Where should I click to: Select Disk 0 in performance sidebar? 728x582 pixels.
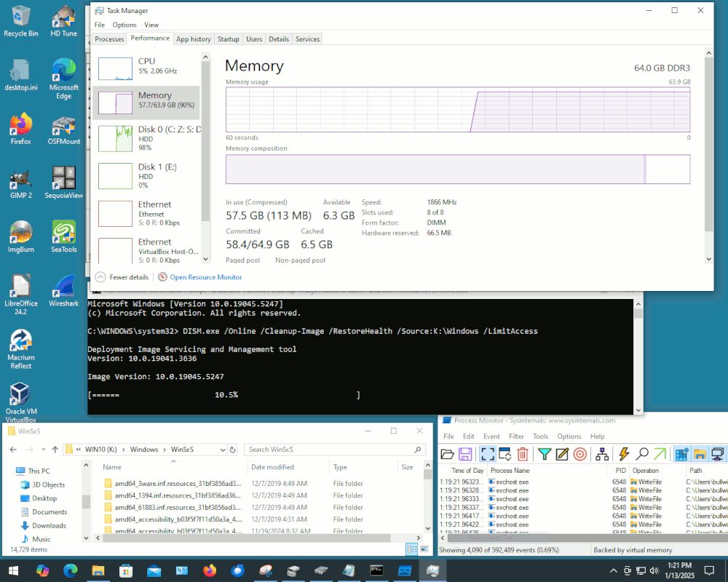(146, 138)
